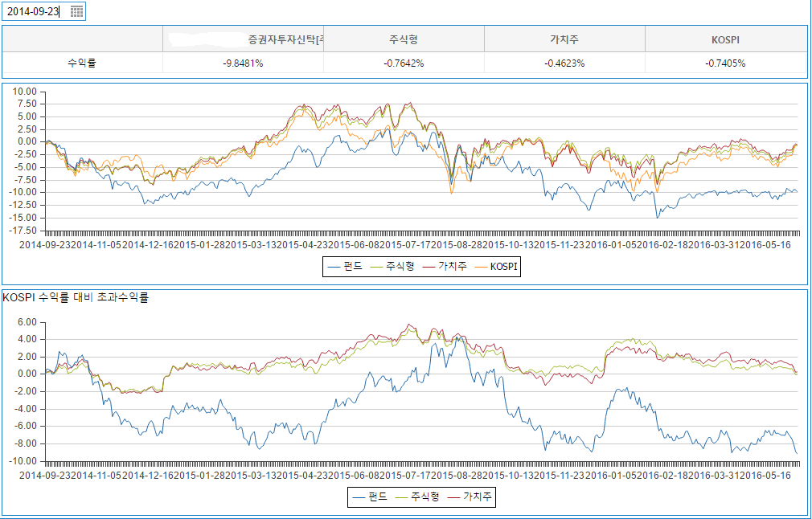Select the 주식형 column header
812x519 pixels.
(404, 39)
